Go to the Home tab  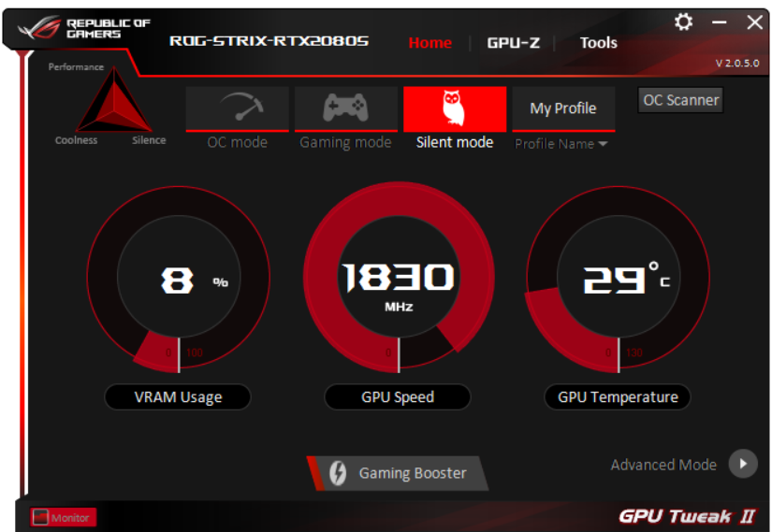(x=430, y=43)
